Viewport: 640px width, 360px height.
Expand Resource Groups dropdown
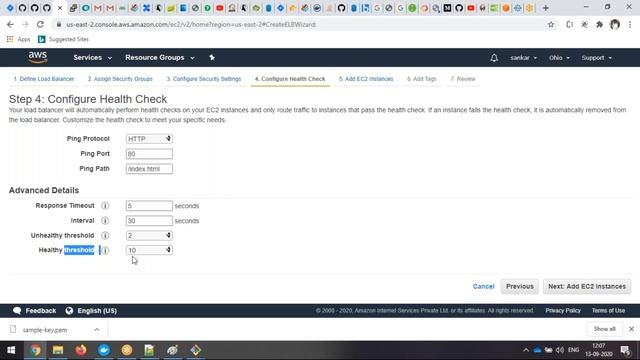[160, 58]
